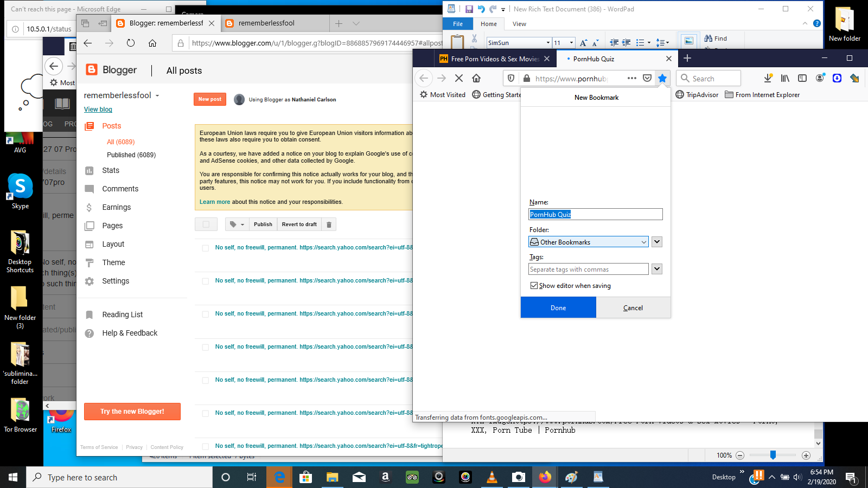Switch to WordPad View tab
This screenshot has width=868, height=488.
[x=519, y=24]
